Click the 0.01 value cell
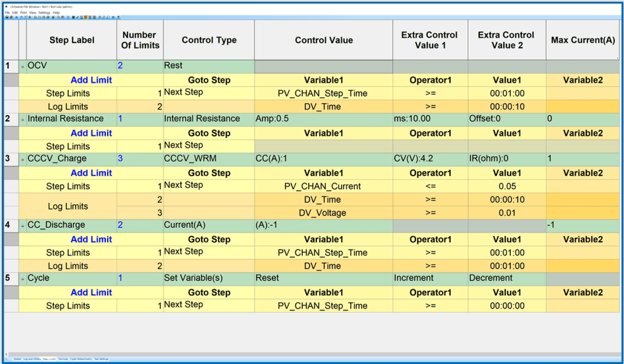 [x=507, y=213]
